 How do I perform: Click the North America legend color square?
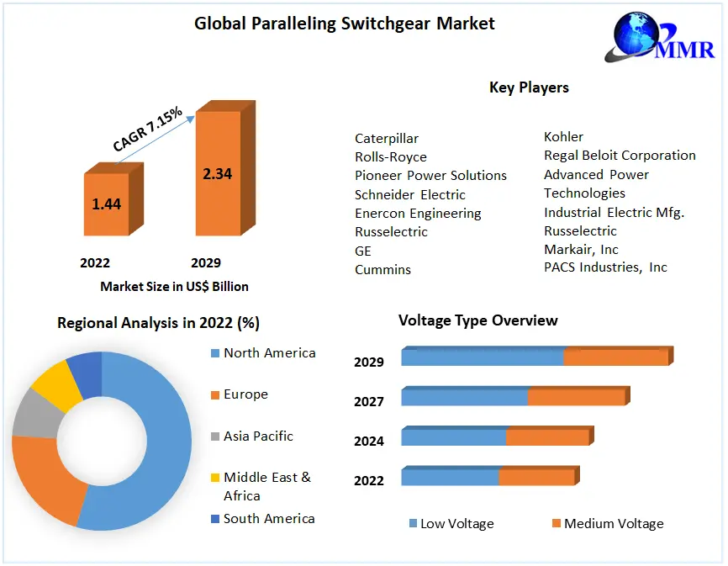pyautogui.click(x=214, y=353)
